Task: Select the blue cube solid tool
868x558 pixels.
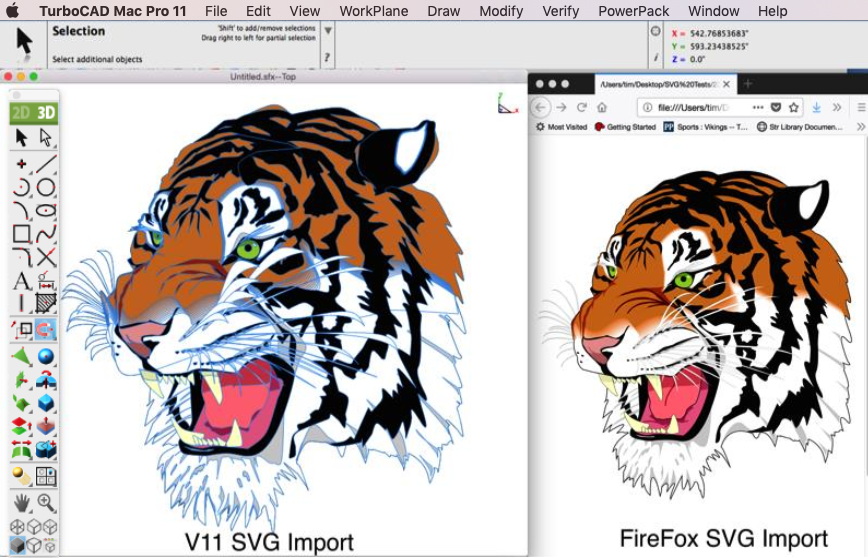Action: [45, 403]
